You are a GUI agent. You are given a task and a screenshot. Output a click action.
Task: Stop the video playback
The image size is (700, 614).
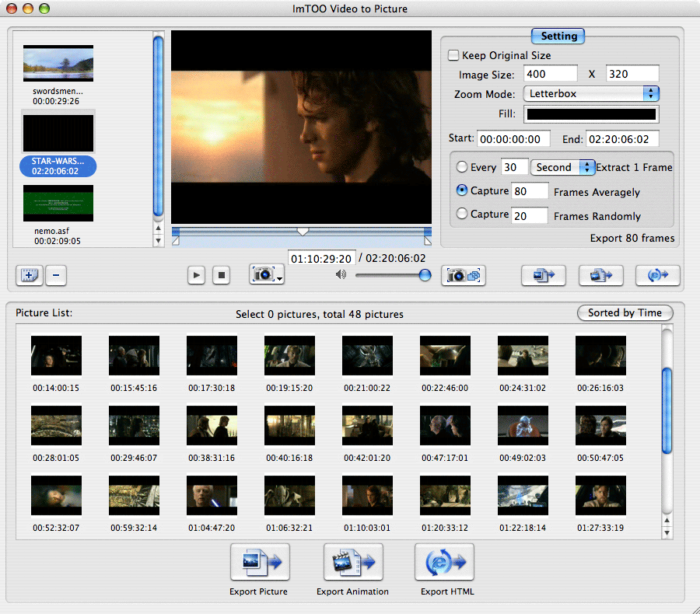click(x=221, y=275)
